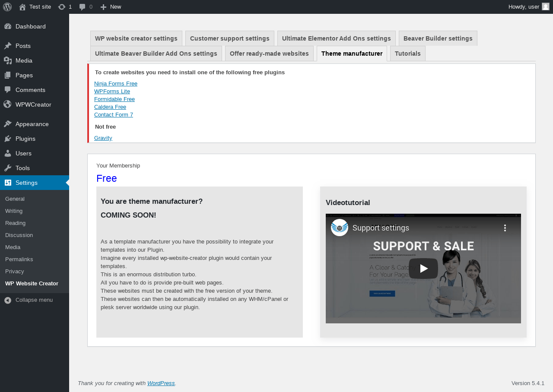Screen dimensions: 553x392
Task: Click the home icon beside Test site
Action: (x=22, y=7)
